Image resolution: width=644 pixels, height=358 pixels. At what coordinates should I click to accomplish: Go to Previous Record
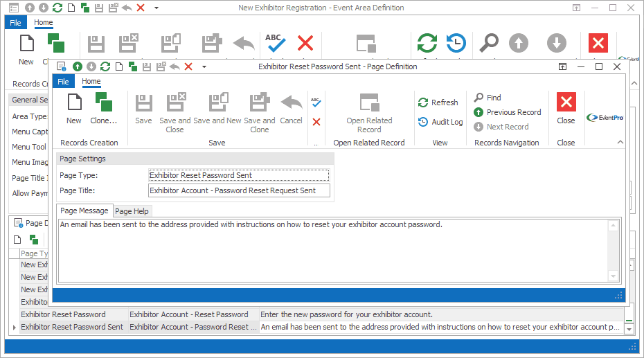pos(507,112)
